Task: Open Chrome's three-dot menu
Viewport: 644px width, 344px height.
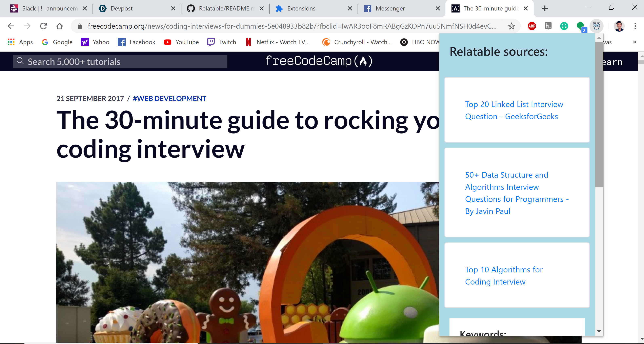Action: 635,26
